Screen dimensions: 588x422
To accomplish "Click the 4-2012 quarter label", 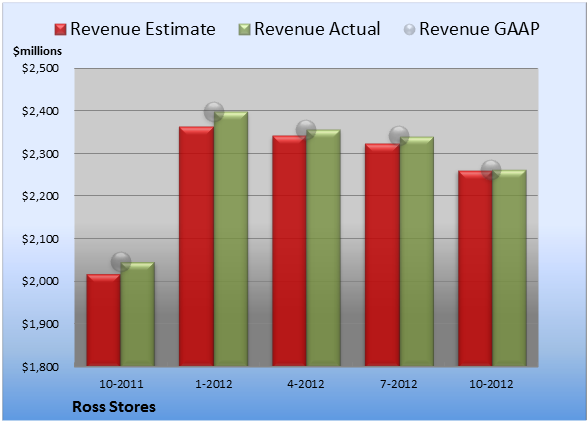I will point(306,384).
